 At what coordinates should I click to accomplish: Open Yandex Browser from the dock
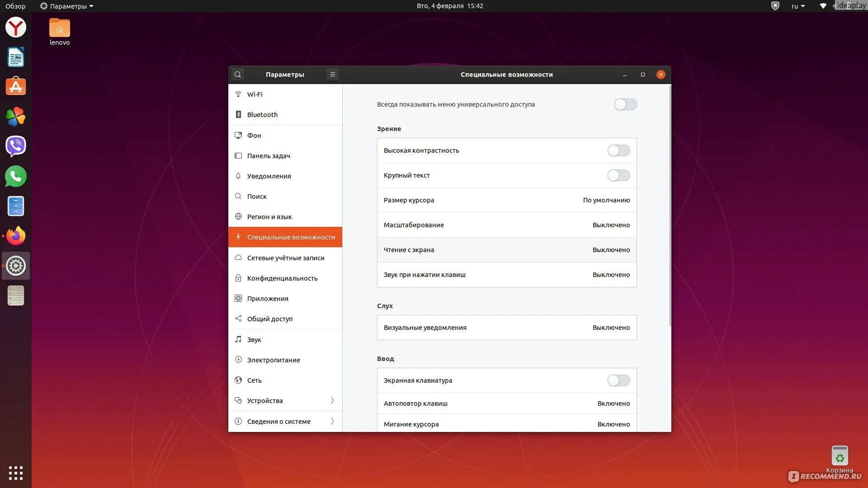[16, 28]
